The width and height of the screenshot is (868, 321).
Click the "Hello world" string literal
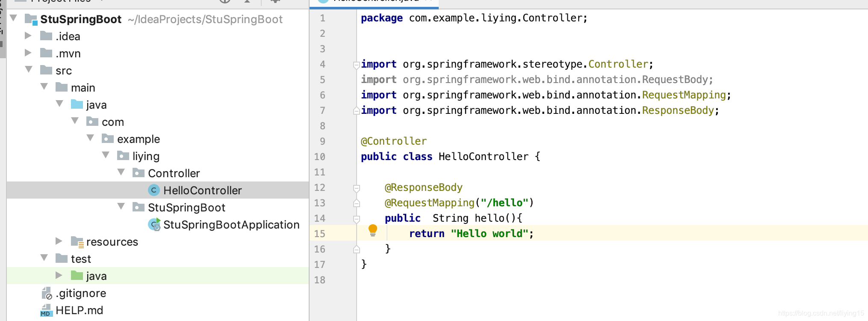coord(490,234)
